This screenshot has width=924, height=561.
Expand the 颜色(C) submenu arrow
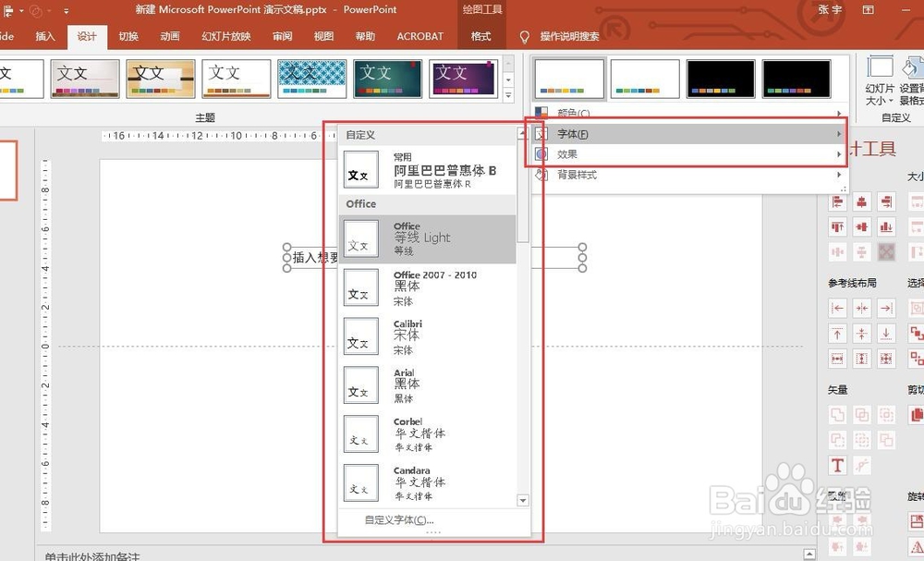point(839,113)
